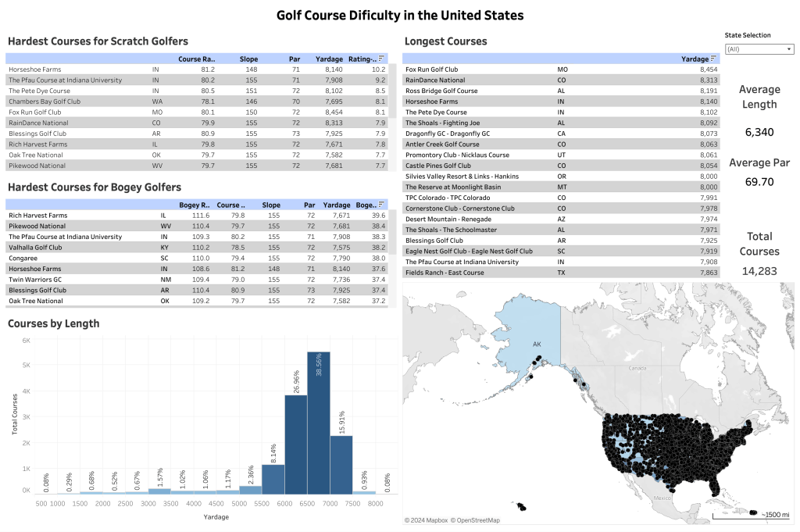The width and height of the screenshot is (800, 532).
Task: Select Valhalla Golf Club row
Action: (36, 248)
